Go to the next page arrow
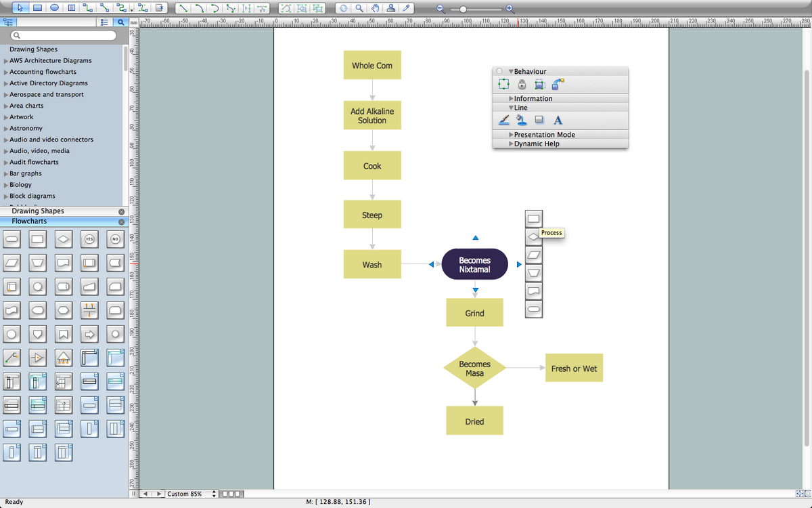 (x=160, y=494)
